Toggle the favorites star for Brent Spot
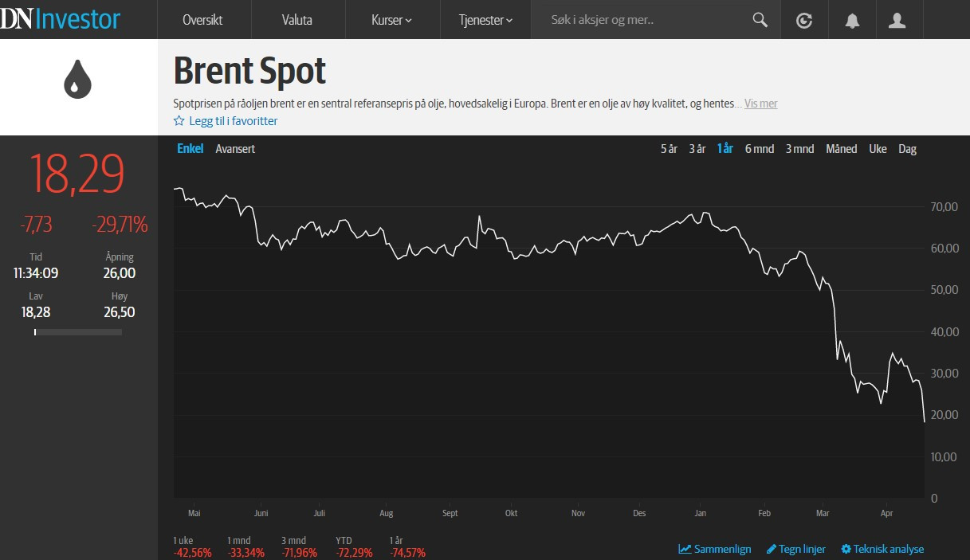The image size is (970, 560). point(179,120)
